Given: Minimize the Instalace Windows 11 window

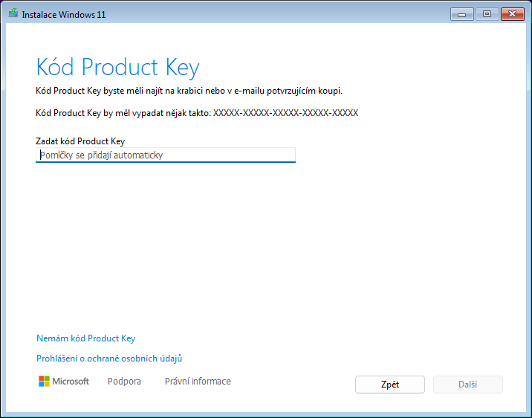Looking at the screenshot, I should tap(461, 14).
